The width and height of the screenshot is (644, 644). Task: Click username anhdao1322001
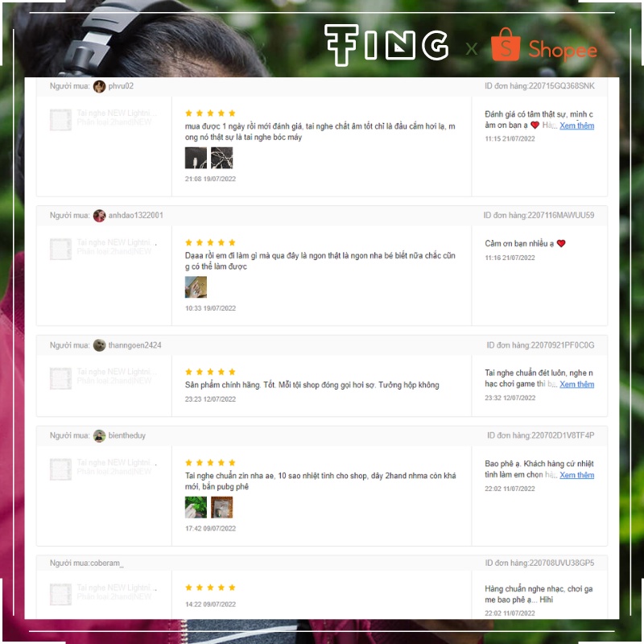[135, 216]
